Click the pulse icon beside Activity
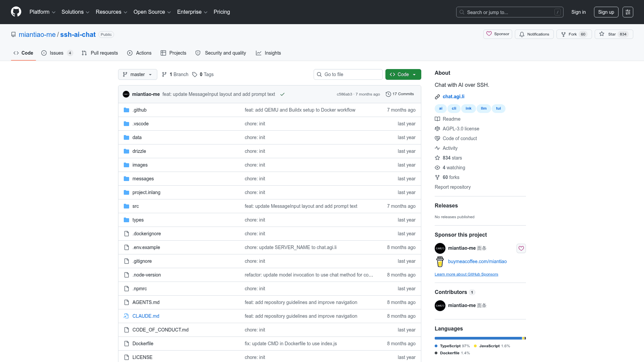This screenshot has height=362, width=644. (x=437, y=148)
